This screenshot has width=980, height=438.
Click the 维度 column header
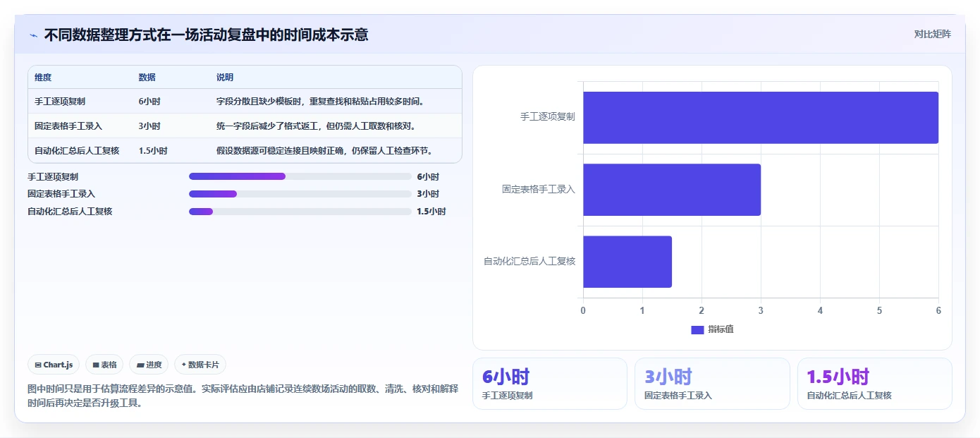43,78
